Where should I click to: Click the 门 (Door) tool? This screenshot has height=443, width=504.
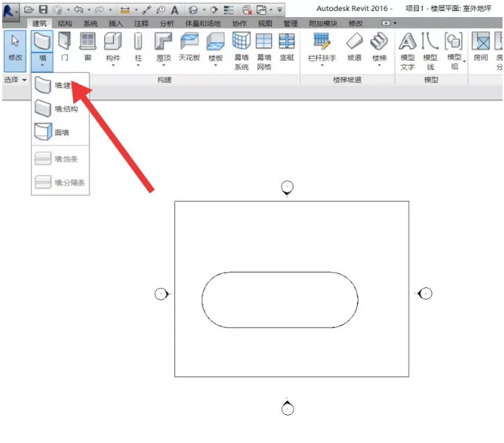tap(64, 47)
